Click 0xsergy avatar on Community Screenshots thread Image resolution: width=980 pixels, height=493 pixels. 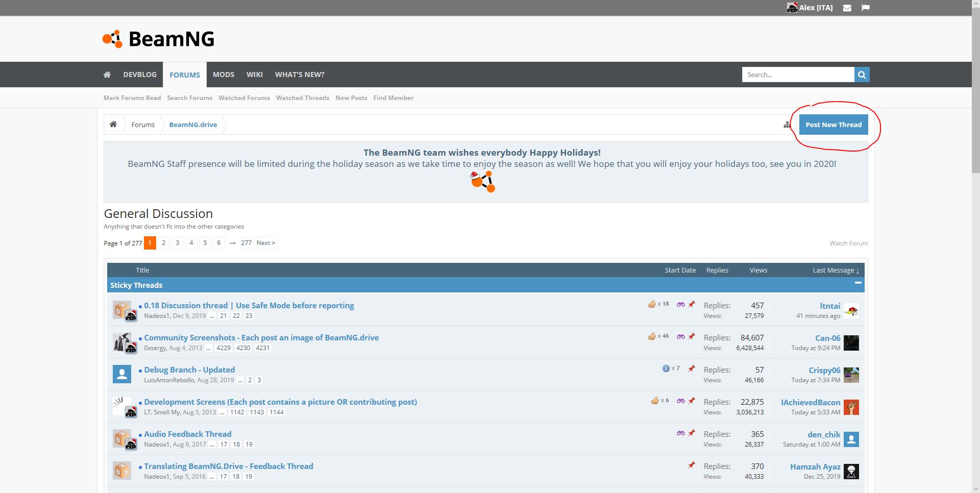[x=122, y=342]
